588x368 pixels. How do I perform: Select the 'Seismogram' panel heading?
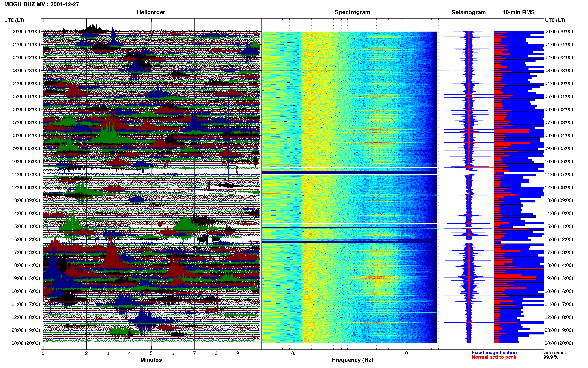click(x=468, y=12)
